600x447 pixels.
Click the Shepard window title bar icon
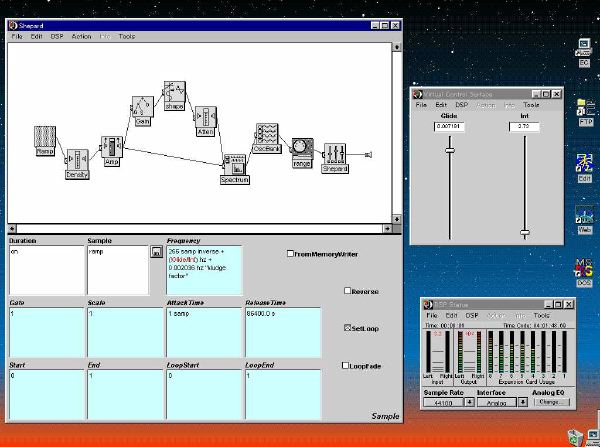tap(13, 26)
